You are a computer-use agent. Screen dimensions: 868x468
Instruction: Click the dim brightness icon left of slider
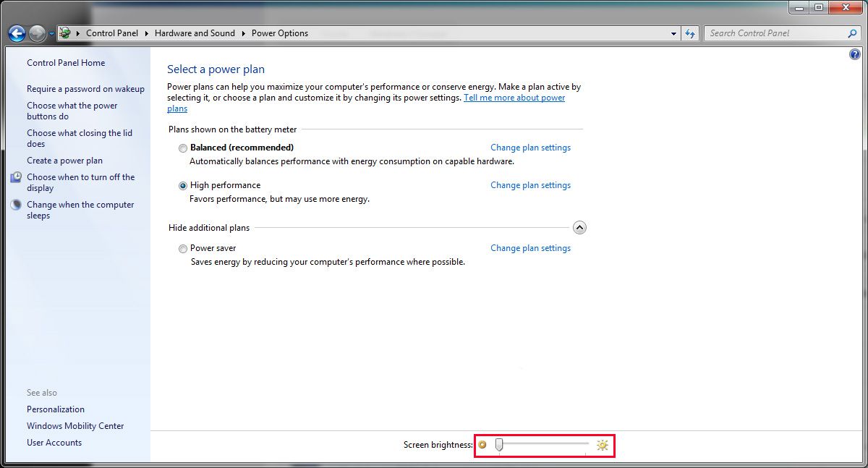pyautogui.click(x=482, y=445)
